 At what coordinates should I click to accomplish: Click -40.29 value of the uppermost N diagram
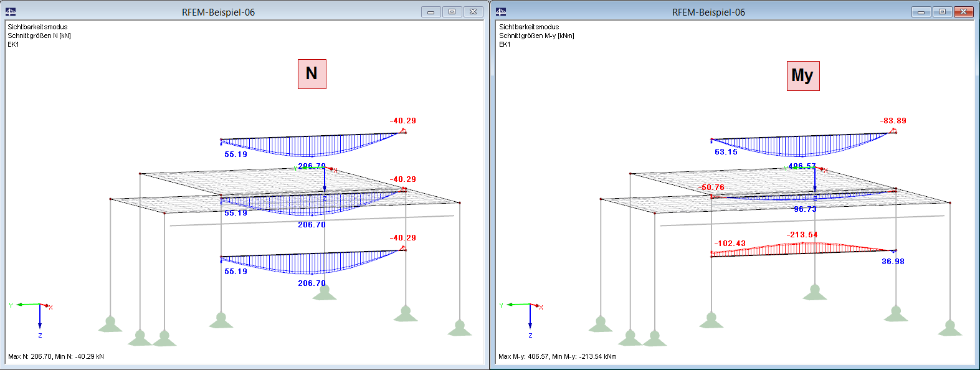coord(403,121)
